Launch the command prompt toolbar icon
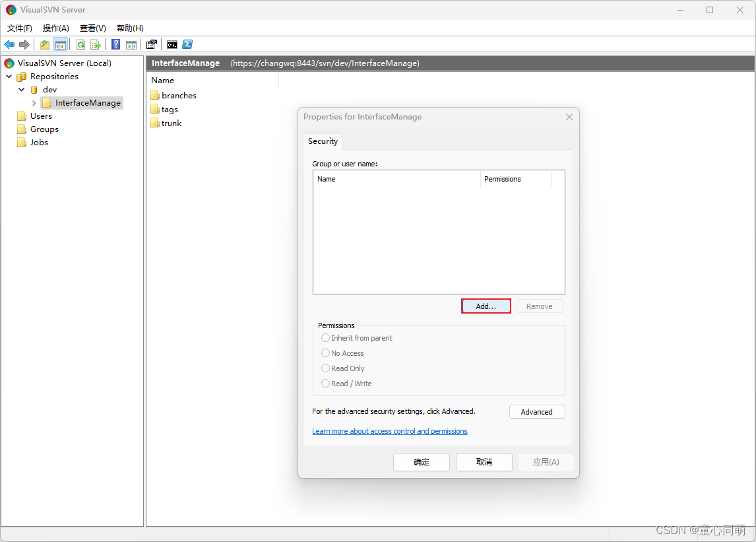This screenshot has height=542, width=756. point(172,45)
